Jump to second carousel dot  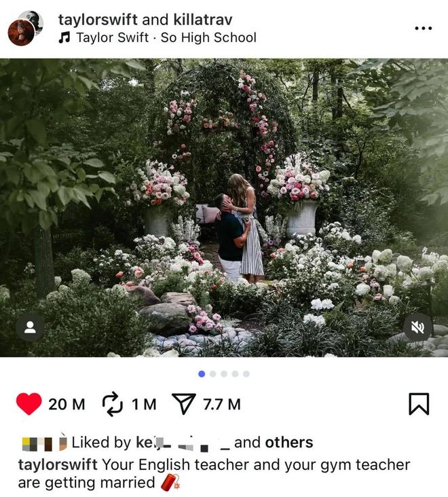213,374
